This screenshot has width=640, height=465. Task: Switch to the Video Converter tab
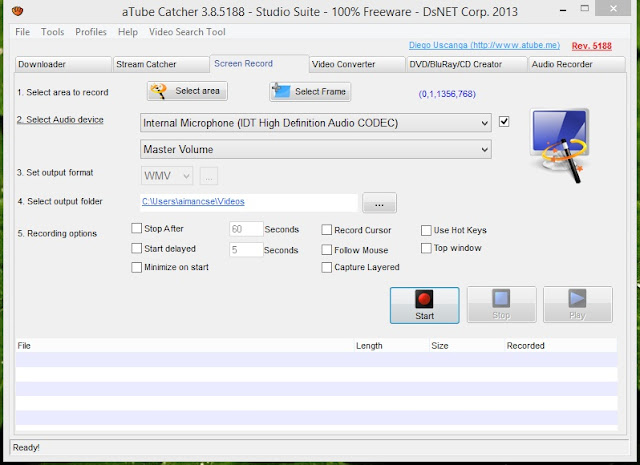click(357, 65)
